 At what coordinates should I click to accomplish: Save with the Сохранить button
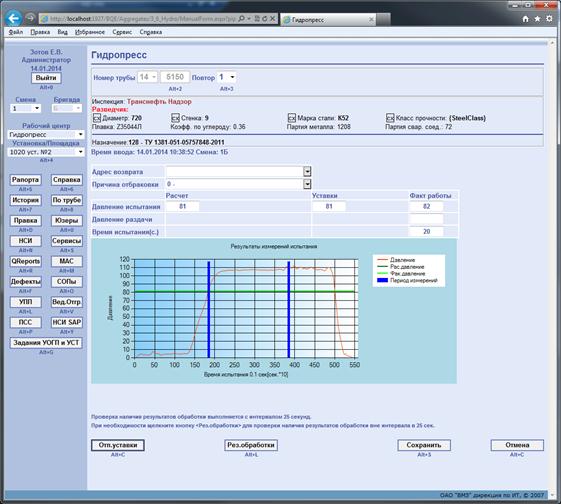pos(424,445)
